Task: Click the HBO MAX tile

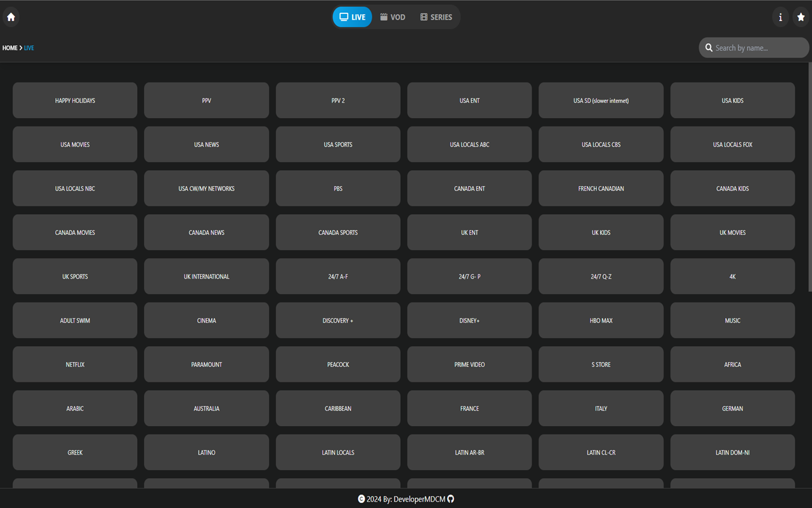Action: tap(601, 320)
